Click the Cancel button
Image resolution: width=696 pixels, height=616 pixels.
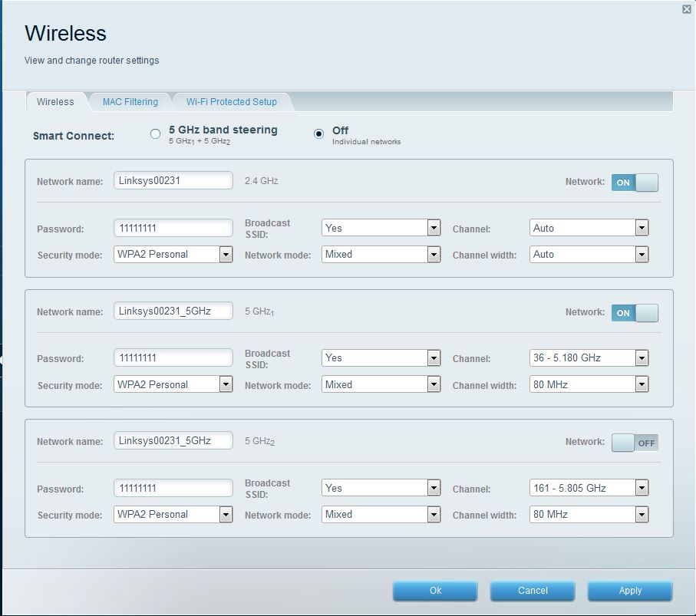click(x=533, y=591)
